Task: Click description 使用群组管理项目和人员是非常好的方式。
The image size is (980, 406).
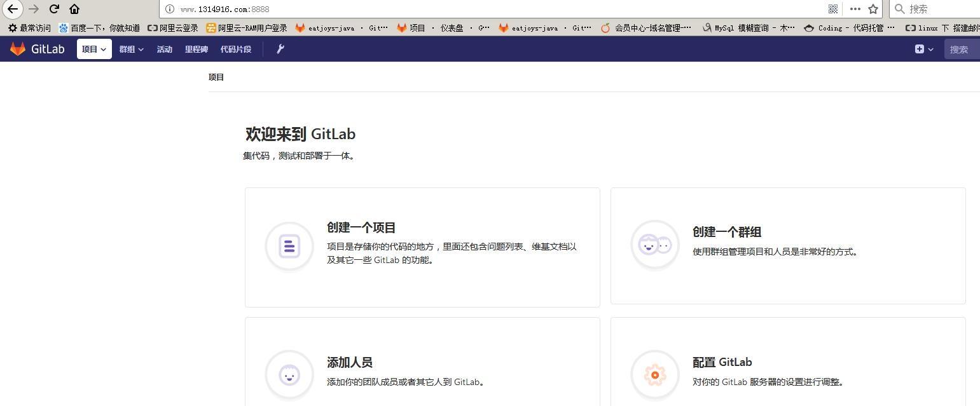Action: tap(777, 252)
